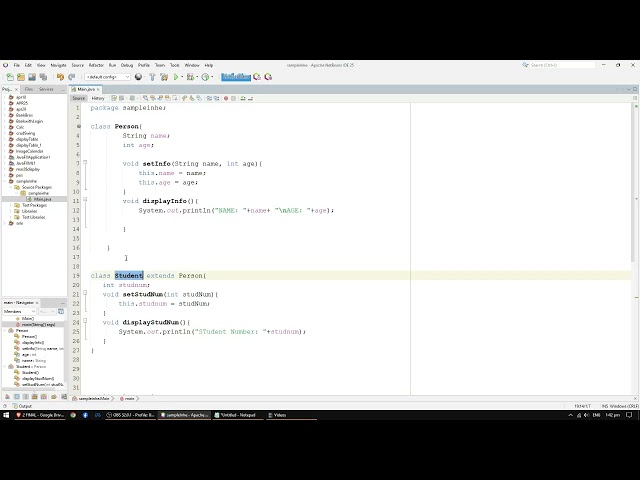Click the Redo toolbar icon
This screenshot has width=640, height=480.
(72, 77)
